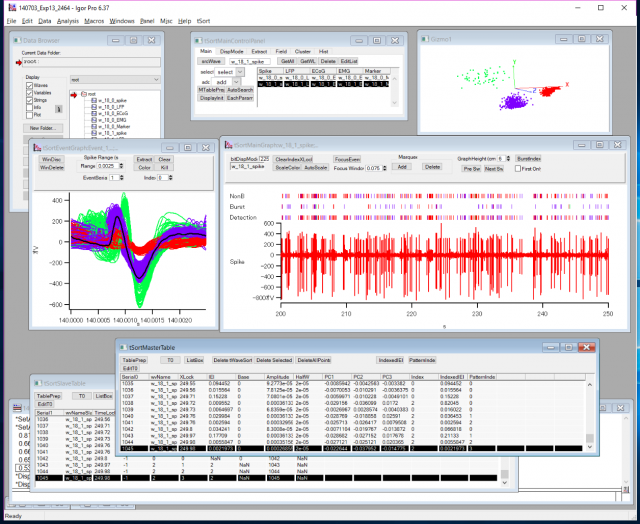Enable the First Only checkbox
Image resolution: width=640 pixels, height=524 pixels.
tap(517, 168)
